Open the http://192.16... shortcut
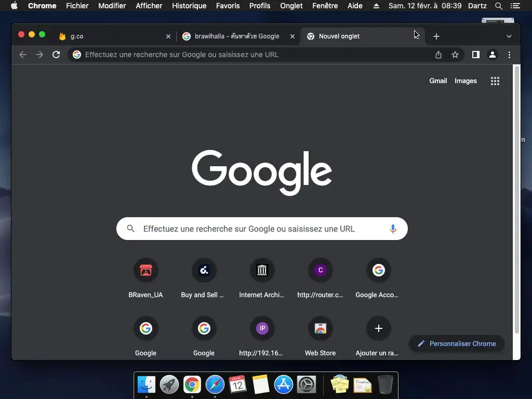This screenshot has height=399, width=532. coord(262,336)
